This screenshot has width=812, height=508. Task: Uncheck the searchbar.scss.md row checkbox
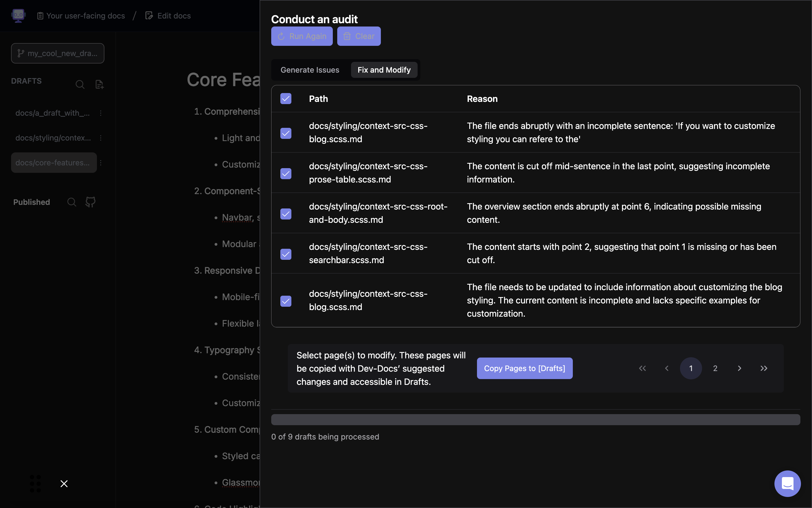(x=286, y=254)
